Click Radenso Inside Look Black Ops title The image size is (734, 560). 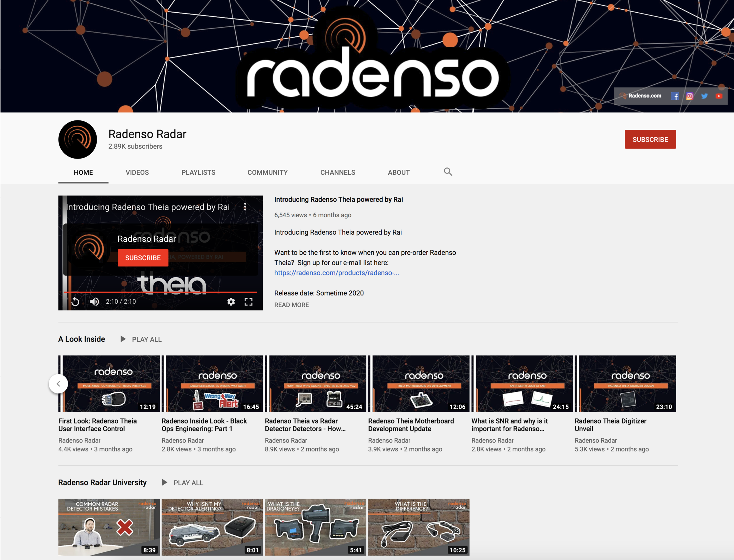(204, 425)
